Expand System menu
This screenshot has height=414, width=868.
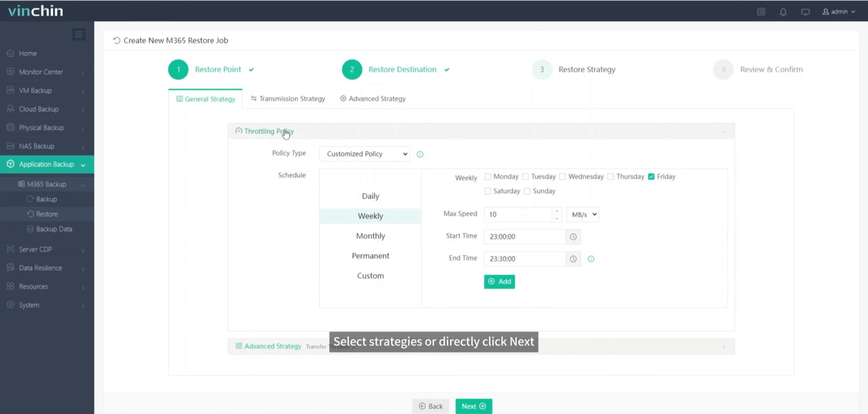pyautogui.click(x=47, y=305)
